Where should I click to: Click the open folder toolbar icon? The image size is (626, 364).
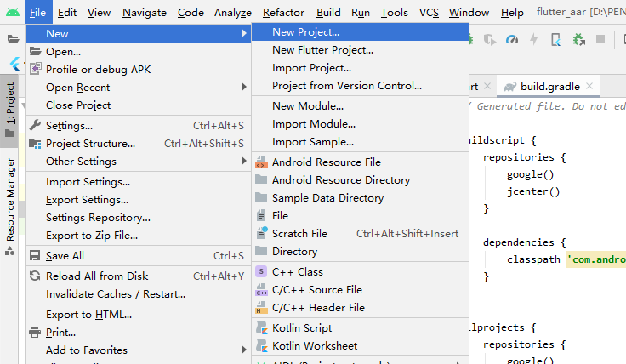[x=13, y=39]
